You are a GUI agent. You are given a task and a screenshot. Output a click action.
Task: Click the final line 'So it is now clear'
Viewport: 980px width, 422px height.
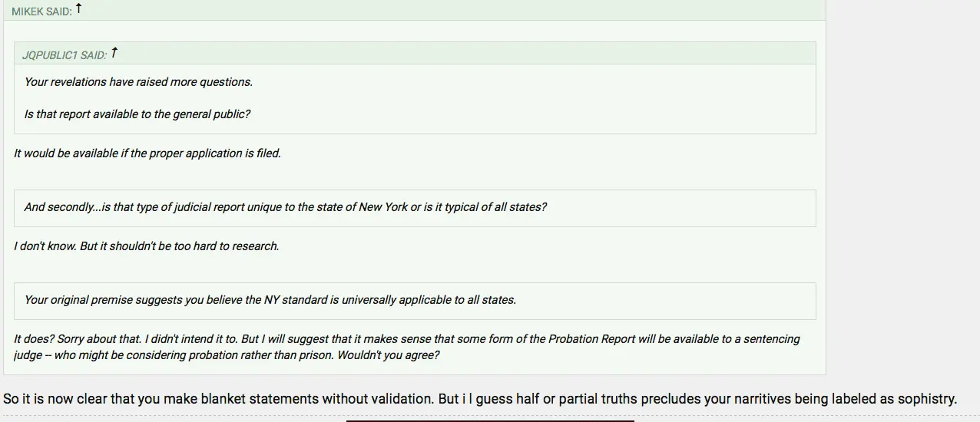coord(480,399)
